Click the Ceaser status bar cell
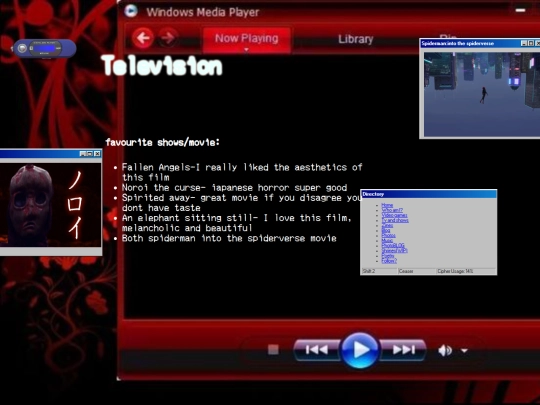Image resolution: width=540 pixels, height=405 pixels. (417, 271)
